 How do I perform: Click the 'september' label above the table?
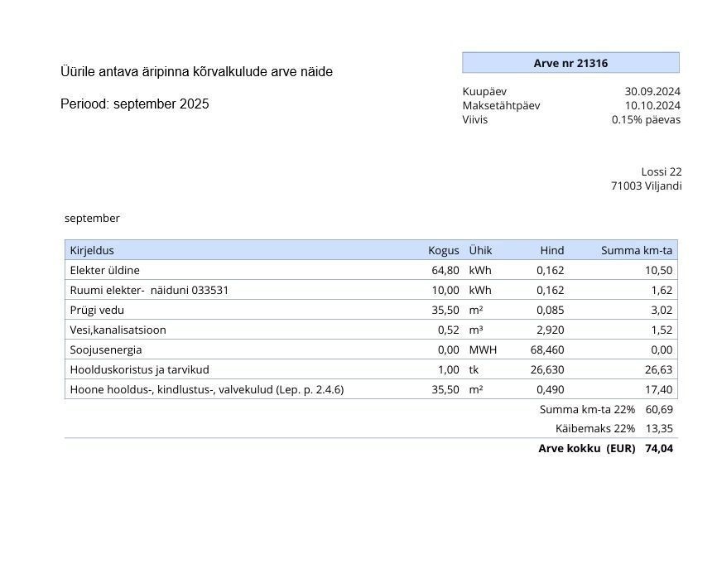[92, 218]
